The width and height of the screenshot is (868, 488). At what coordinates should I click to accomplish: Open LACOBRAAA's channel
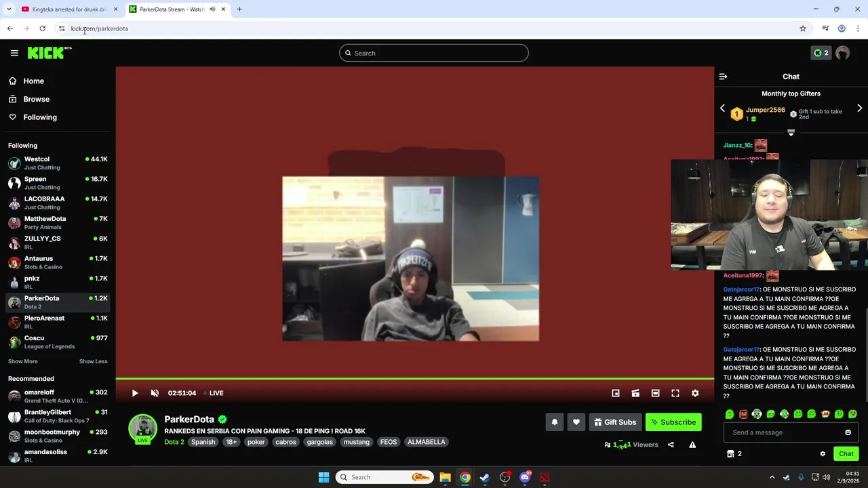pos(58,203)
